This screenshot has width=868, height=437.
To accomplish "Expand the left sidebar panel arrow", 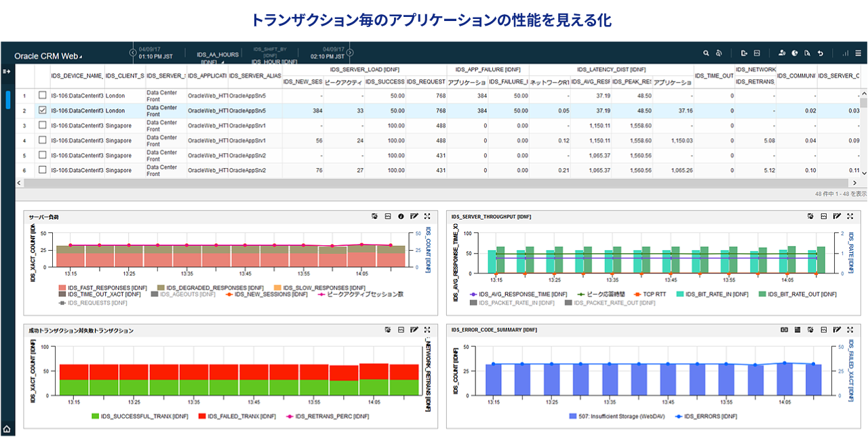I will point(7,71).
